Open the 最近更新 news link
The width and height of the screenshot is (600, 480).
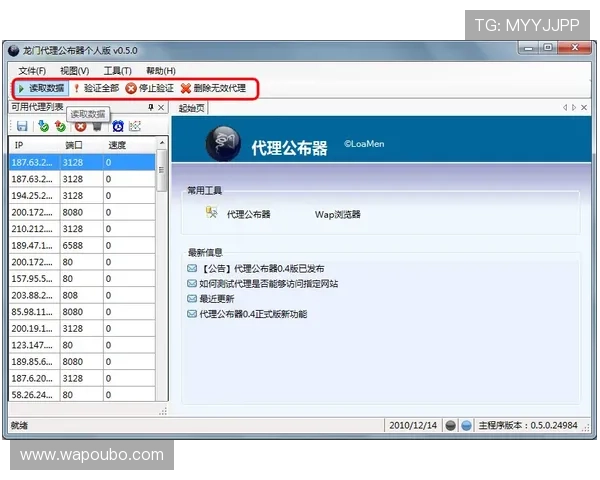point(217,299)
